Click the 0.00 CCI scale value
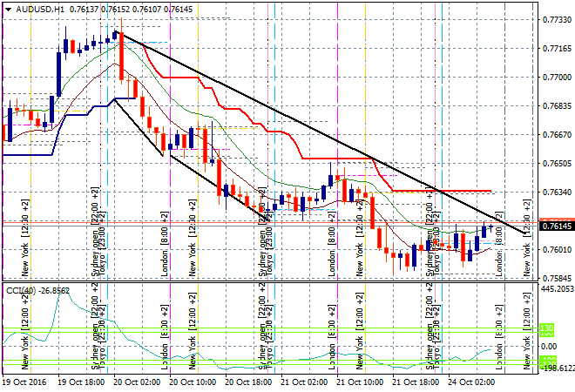This screenshot has height=392, width=575. (549, 347)
